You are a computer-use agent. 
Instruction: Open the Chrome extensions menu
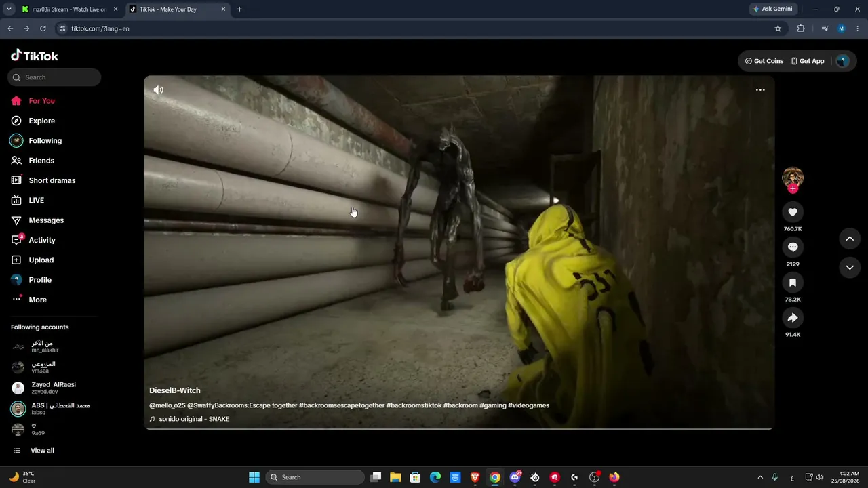(801, 28)
